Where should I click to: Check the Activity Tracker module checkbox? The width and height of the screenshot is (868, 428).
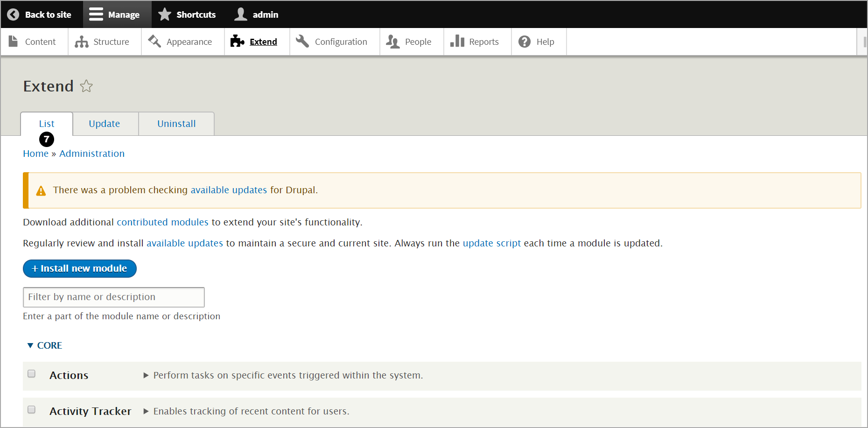point(32,410)
